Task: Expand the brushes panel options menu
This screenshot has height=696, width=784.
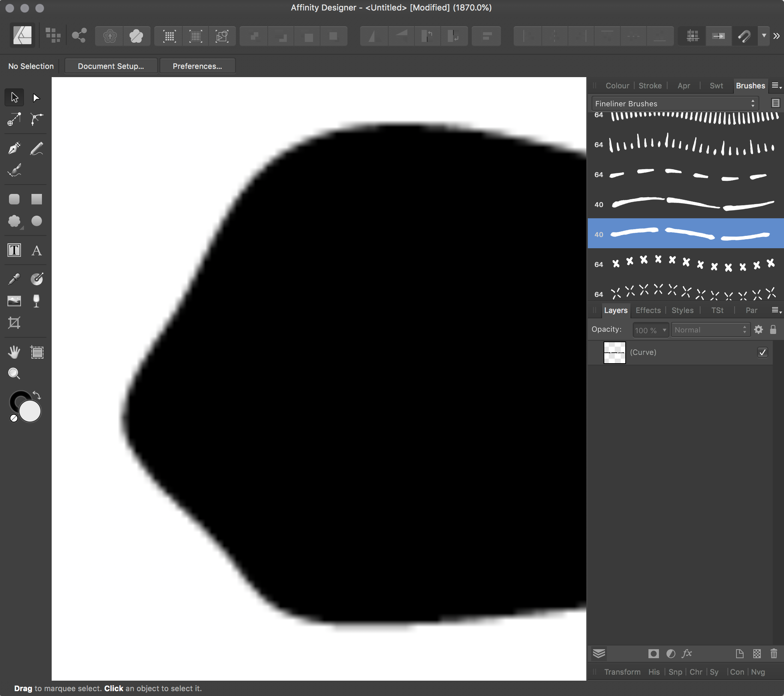Action: pos(775,85)
